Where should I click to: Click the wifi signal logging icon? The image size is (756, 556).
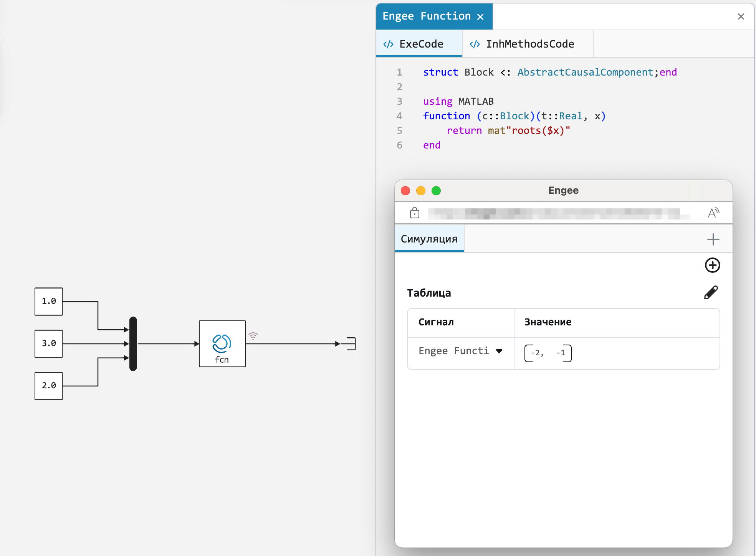click(253, 336)
